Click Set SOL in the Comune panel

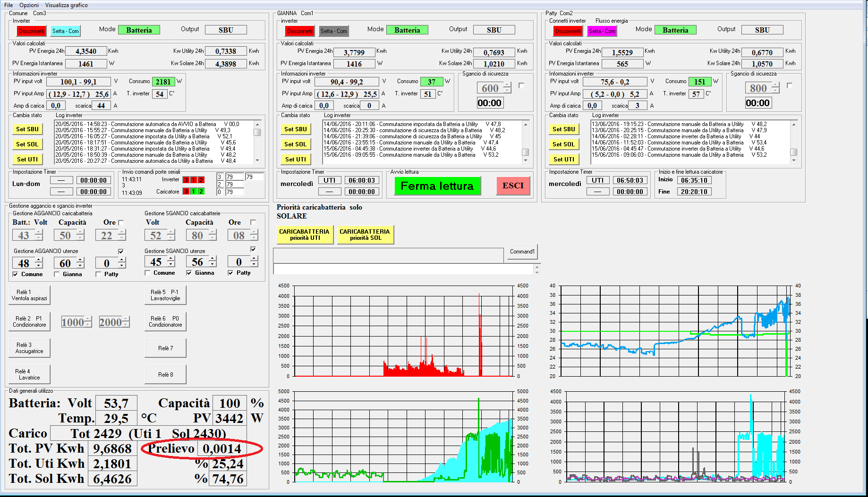coord(27,144)
